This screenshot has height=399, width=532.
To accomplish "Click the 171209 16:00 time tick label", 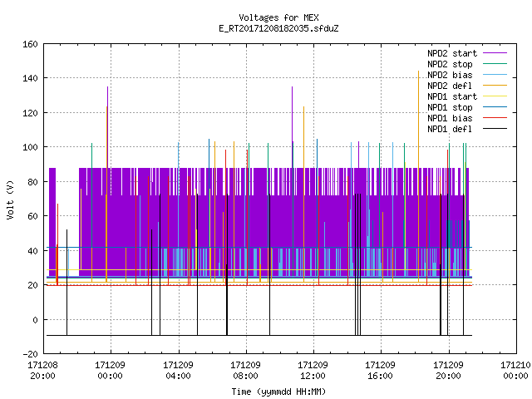I will 380,371.
